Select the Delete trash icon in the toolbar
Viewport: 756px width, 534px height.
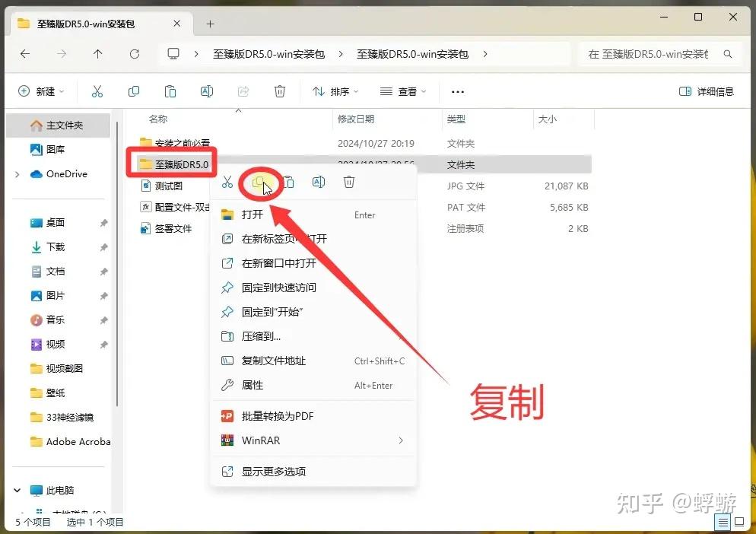279,91
